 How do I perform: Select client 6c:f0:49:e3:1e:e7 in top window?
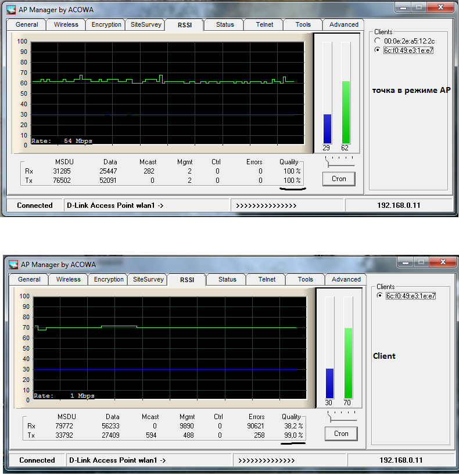(x=377, y=50)
